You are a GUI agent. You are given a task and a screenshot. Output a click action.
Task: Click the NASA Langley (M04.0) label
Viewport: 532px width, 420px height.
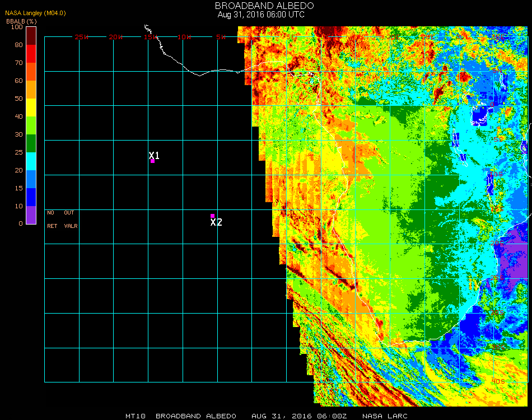35,13
